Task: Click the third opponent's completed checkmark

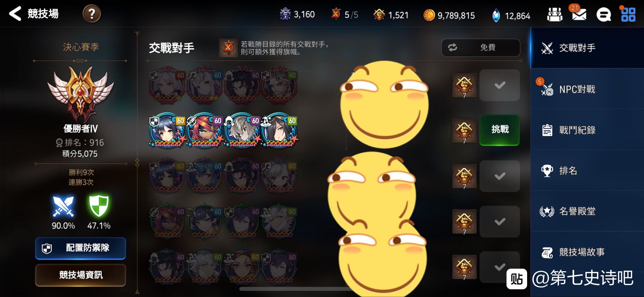Action: (500, 176)
